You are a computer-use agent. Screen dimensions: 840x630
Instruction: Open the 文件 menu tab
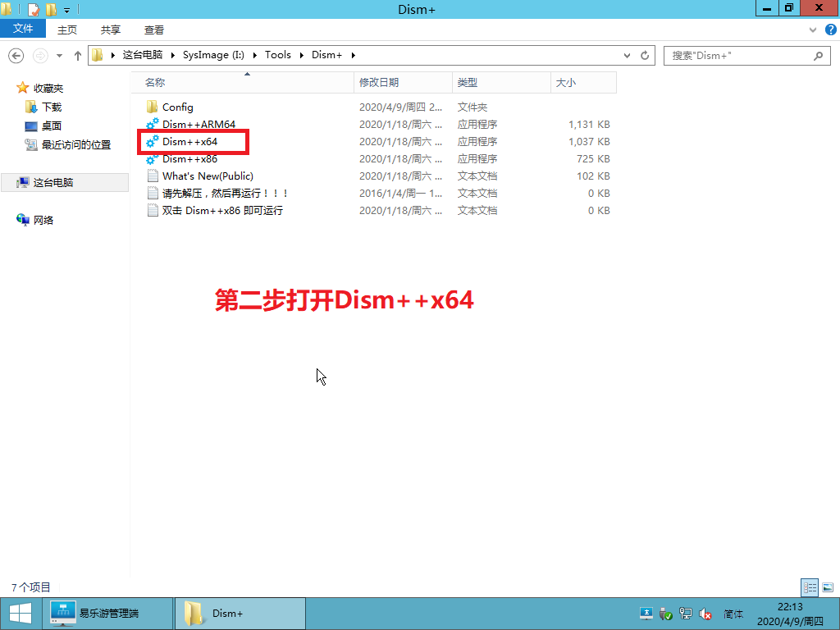(23, 29)
